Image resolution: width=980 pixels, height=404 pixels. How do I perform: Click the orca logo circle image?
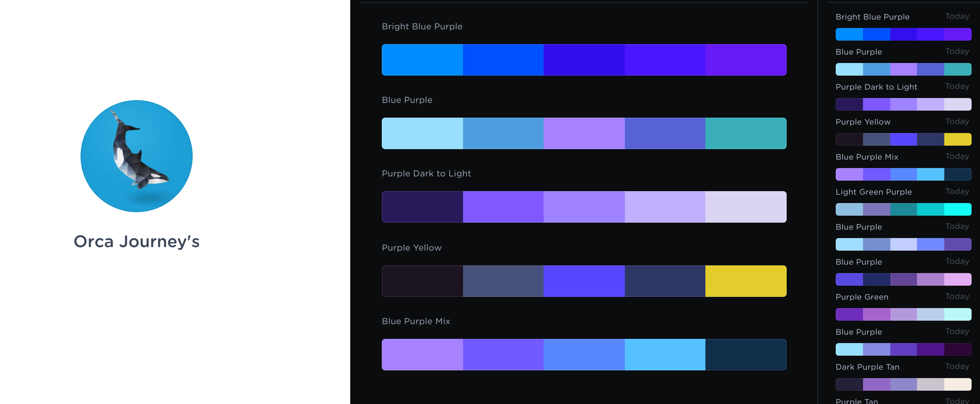(137, 156)
